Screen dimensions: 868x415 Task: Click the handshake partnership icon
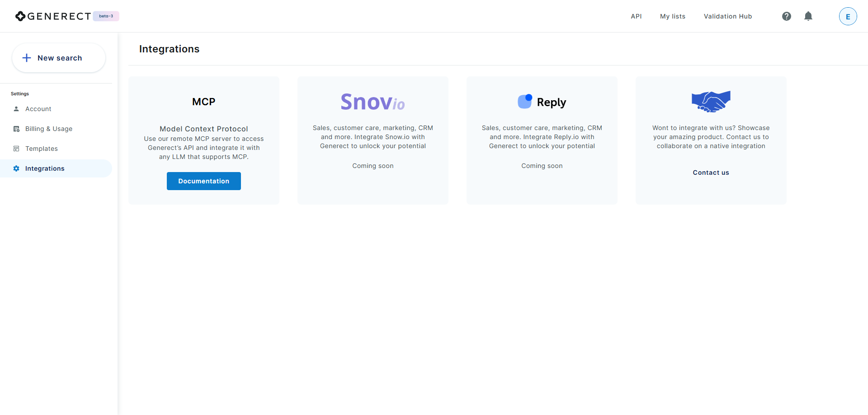coord(711,101)
